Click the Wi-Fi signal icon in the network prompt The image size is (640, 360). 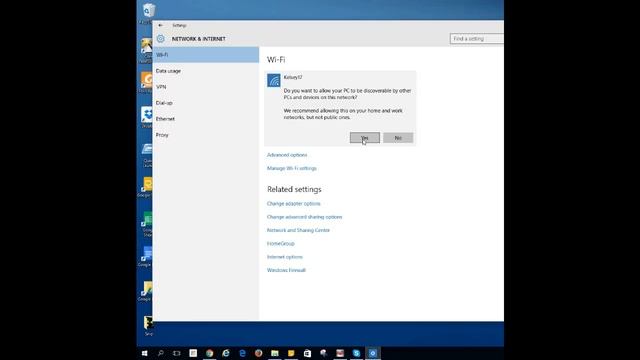click(274, 80)
